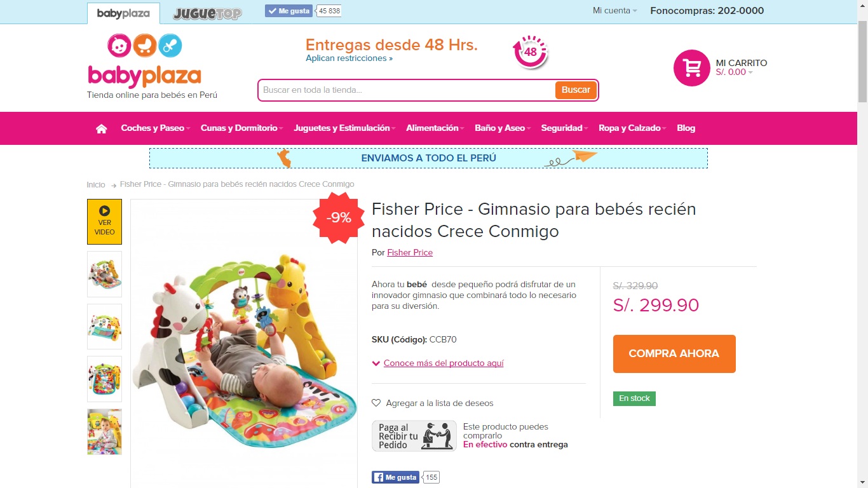Click the Paga al Recibir tu Pedido badge
The height and width of the screenshot is (488, 868).
pyautogui.click(x=414, y=436)
